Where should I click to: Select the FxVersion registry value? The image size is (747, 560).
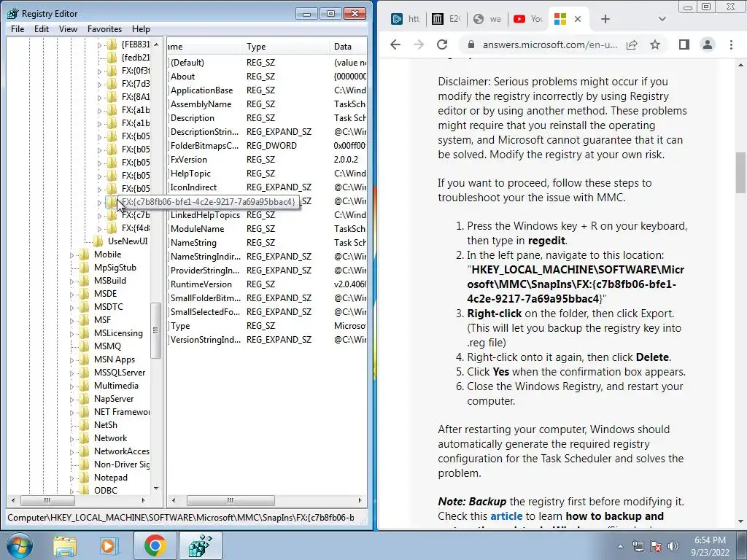[189, 160]
